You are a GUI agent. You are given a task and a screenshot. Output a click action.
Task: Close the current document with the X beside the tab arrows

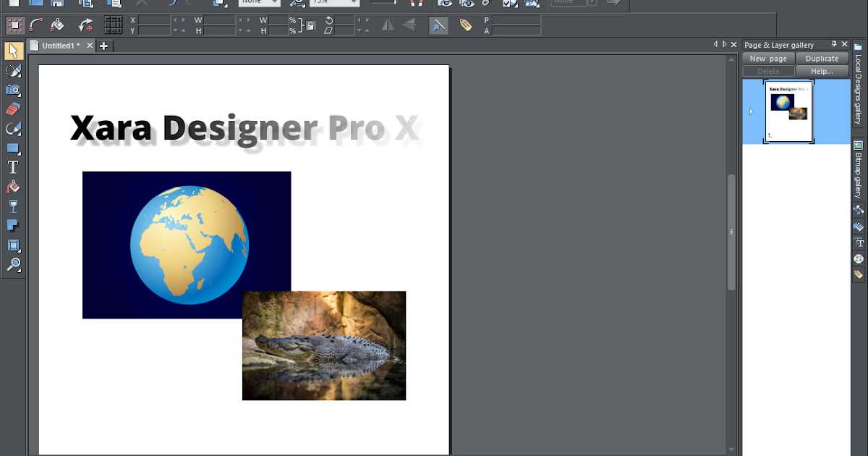pos(733,45)
